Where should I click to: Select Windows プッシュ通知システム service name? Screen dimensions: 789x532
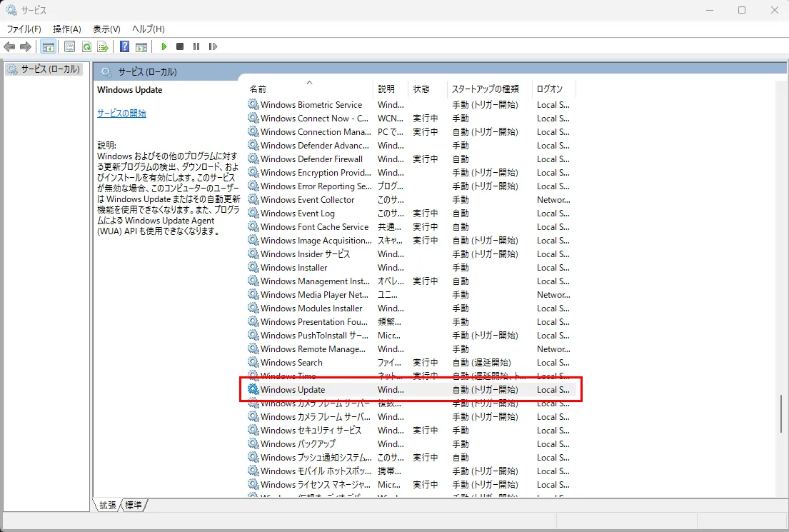tap(316, 457)
